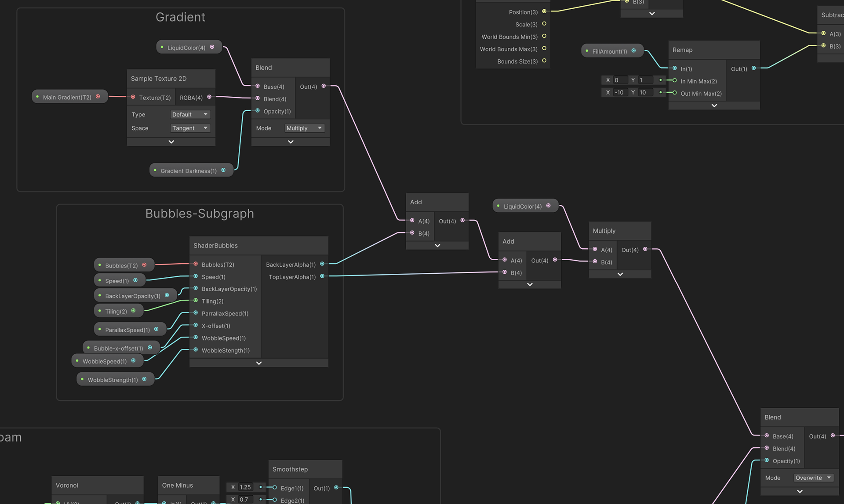Select the FillAmount(1) property node

pyautogui.click(x=610, y=51)
